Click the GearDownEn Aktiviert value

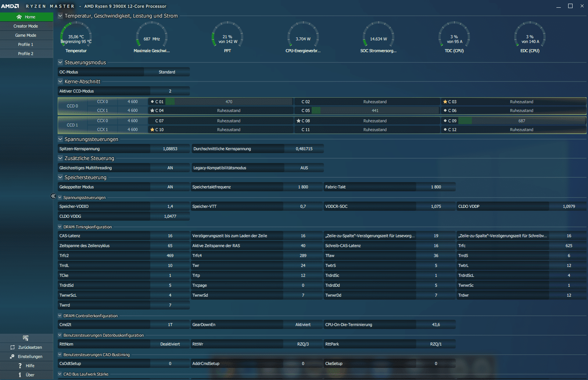(x=303, y=325)
